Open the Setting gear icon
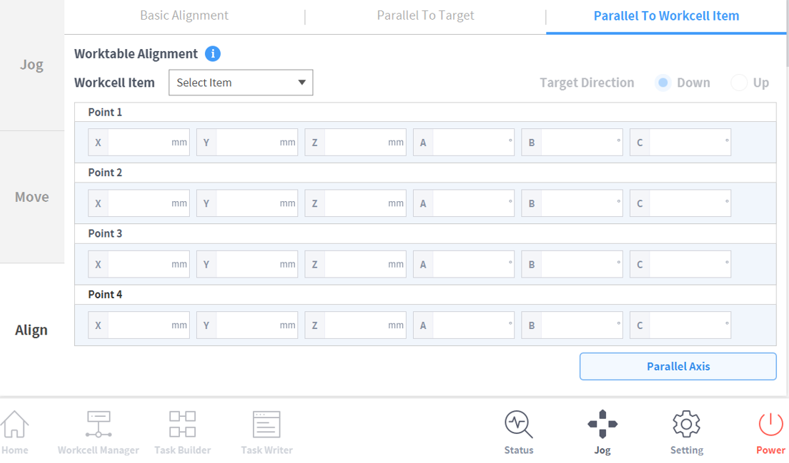The height and width of the screenshot is (463, 789). (686, 424)
